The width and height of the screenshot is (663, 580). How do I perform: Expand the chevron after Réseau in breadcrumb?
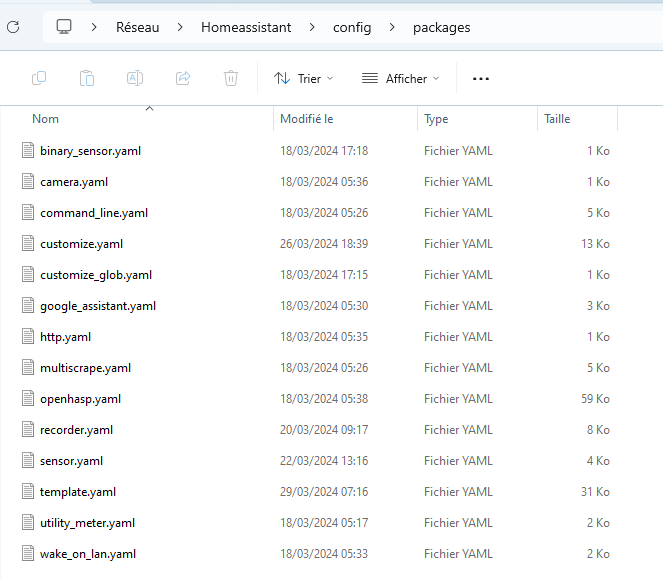[180, 27]
